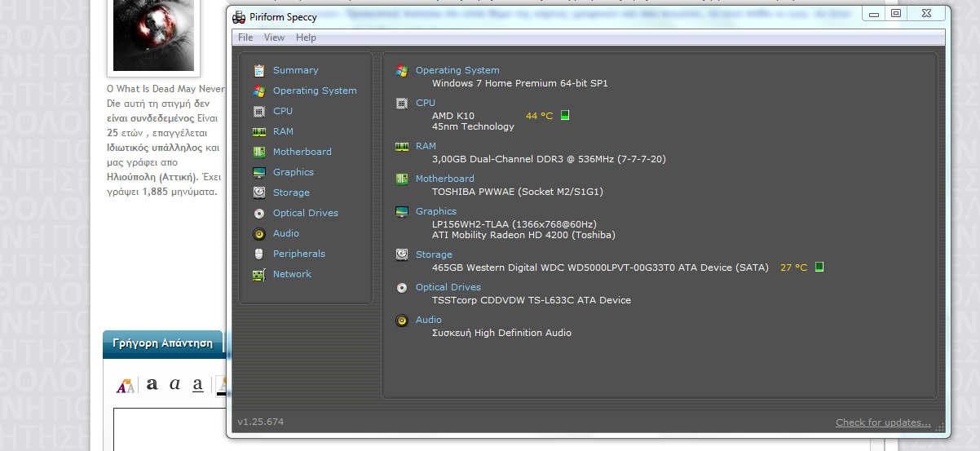Minimize the Speccy window

(875, 13)
